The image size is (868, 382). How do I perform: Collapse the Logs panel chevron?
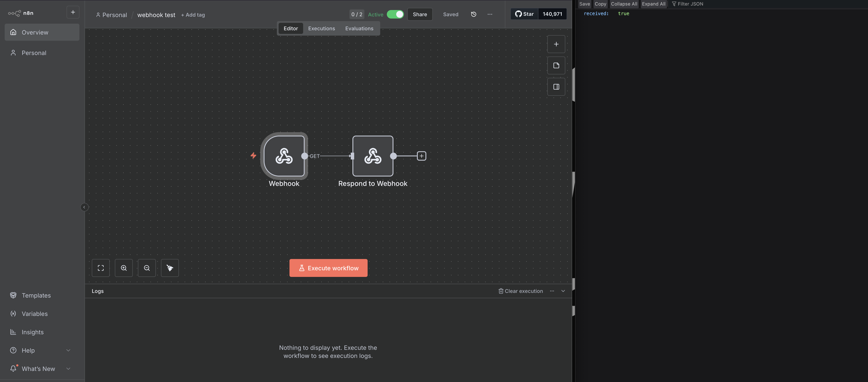click(563, 291)
